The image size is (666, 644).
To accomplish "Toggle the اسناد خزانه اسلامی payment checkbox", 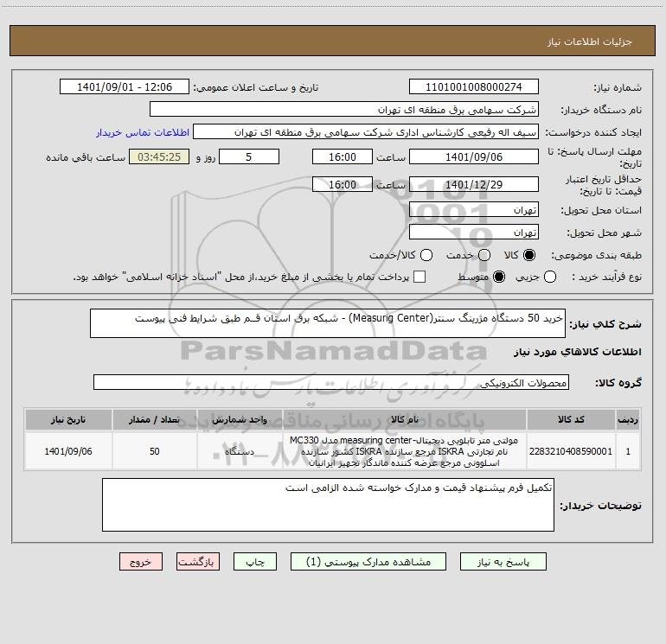I will [419, 277].
